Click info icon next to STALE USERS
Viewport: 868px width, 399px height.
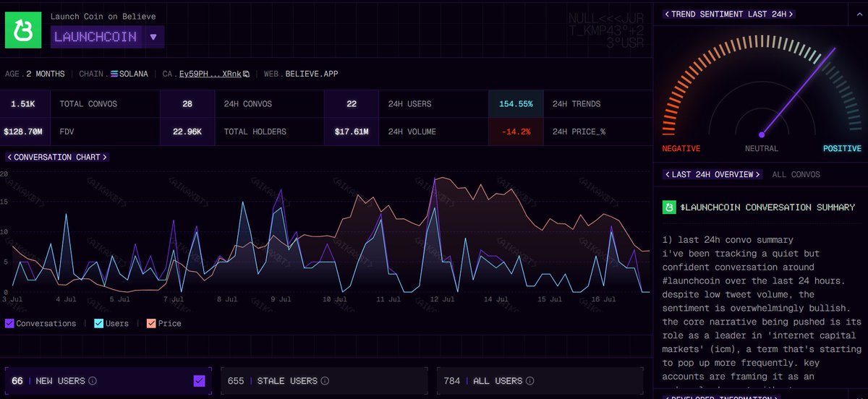tap(325, 381)
